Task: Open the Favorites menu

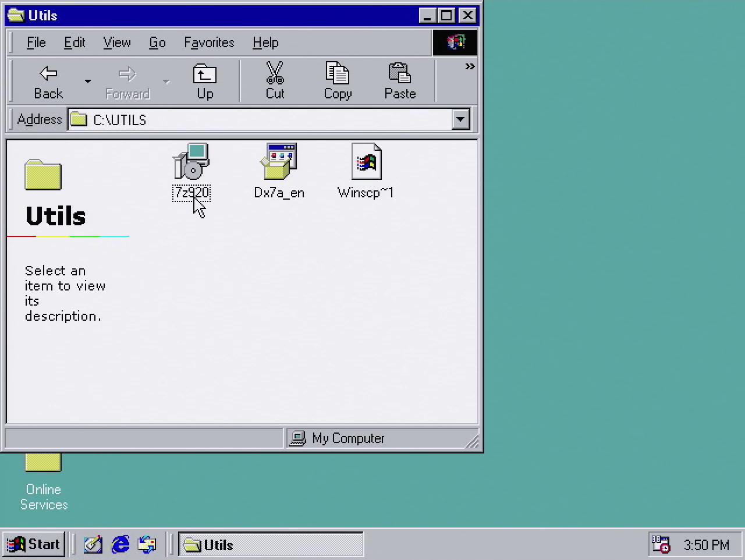Action: click(x=208, y=42)
